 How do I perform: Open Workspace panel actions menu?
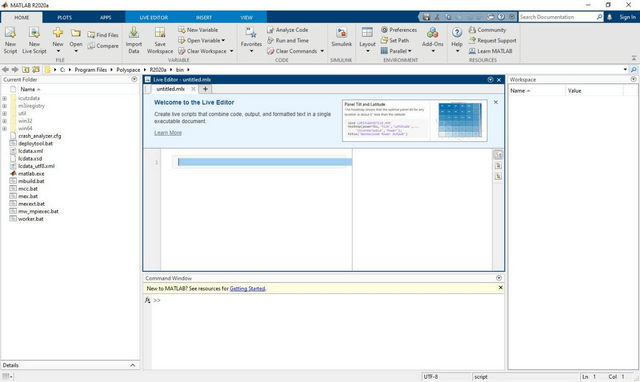633,79
